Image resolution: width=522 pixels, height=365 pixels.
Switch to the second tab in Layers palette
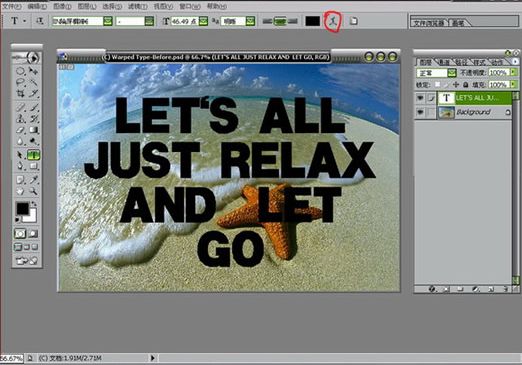point(443,62)
